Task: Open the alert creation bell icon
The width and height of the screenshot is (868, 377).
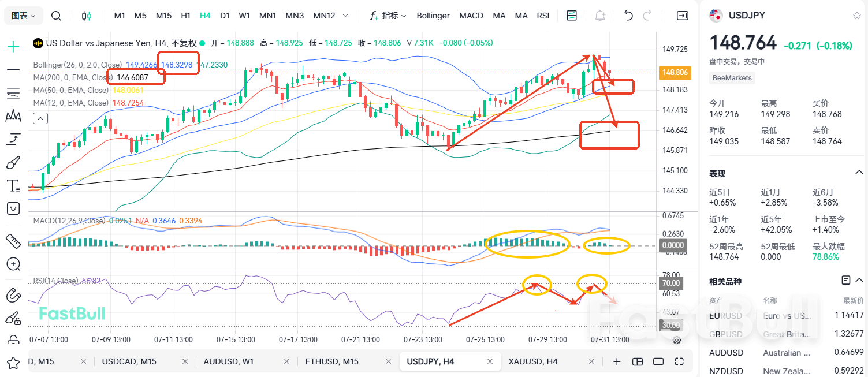Action: pyautogui.click(x=601, y=16)
